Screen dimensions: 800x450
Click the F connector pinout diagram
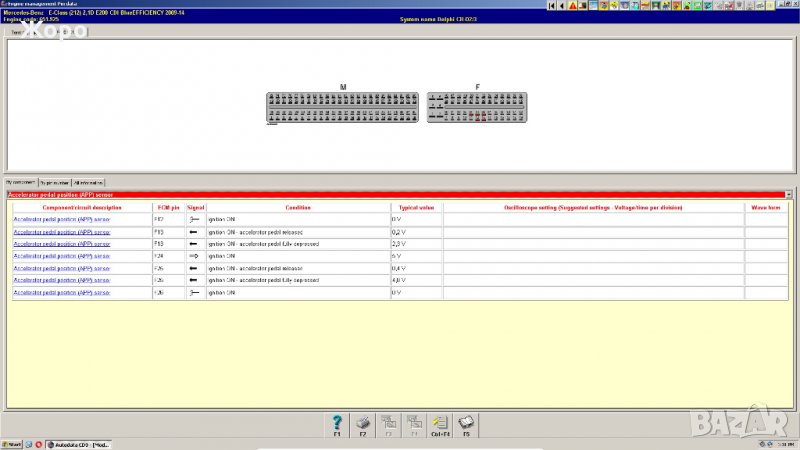[x=476, y=109]
